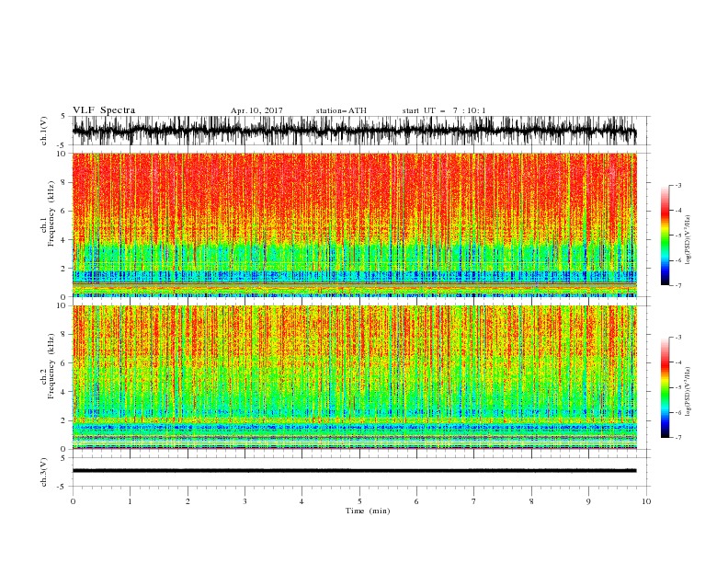Click the "VLF Spectra" title text

pyautogui.click(x=104, y=110)
